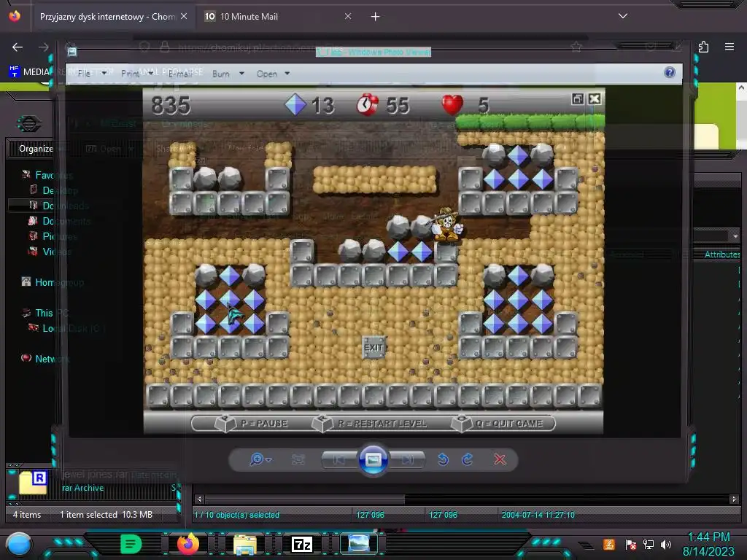Click the rar Archive file icon

tap(33, 483)
